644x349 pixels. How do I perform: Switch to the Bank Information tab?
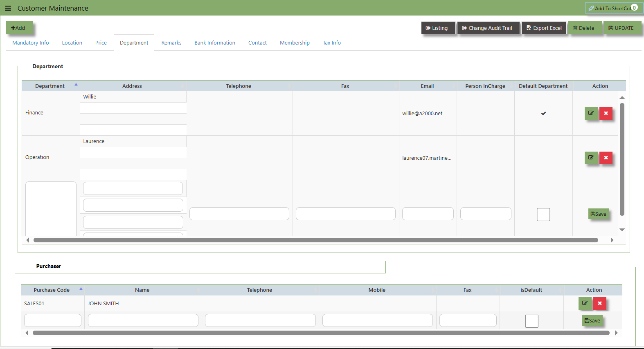pos(215,43)
